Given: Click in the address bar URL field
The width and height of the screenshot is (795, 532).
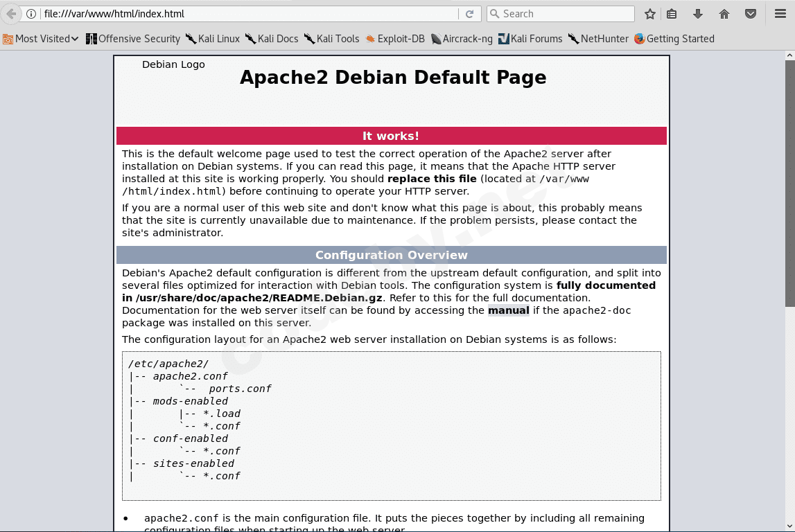Looking at the screenshot, I should coord(248,14).
